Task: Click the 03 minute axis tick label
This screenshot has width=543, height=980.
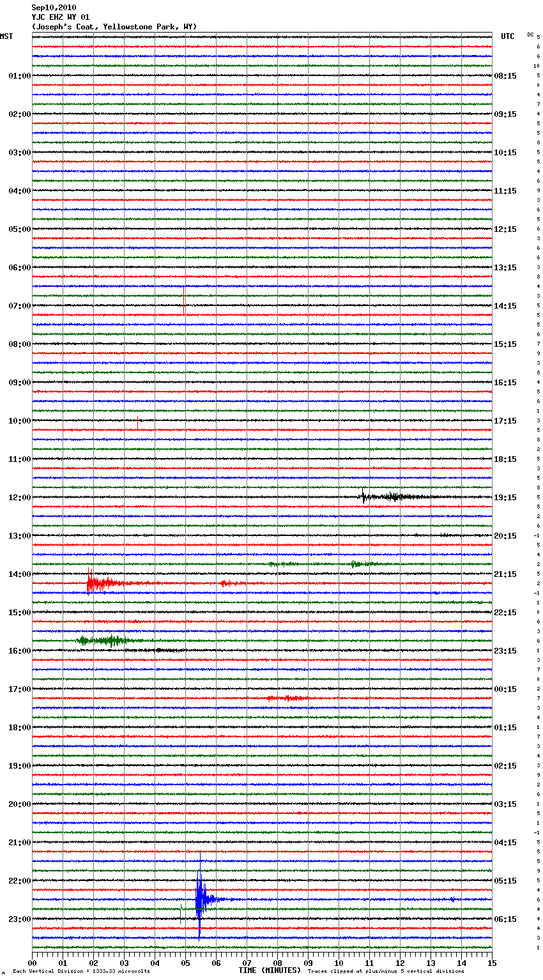Action: point(124,963)
